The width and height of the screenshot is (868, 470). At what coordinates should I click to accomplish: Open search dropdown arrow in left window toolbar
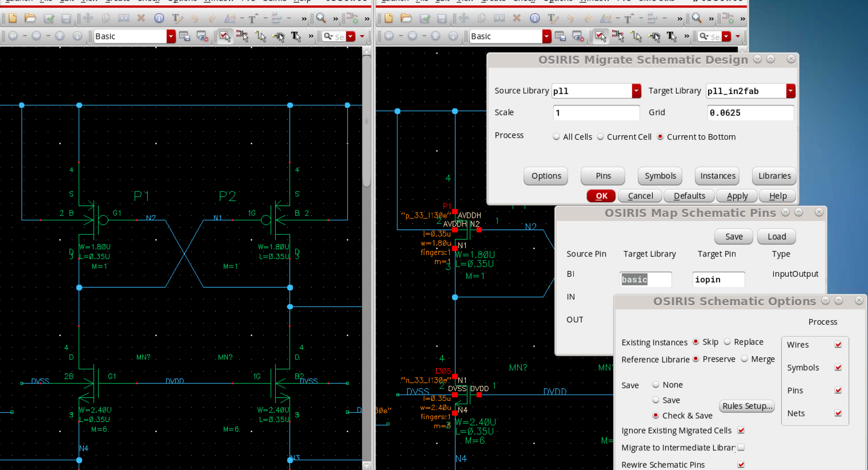[x=351, y=36]
